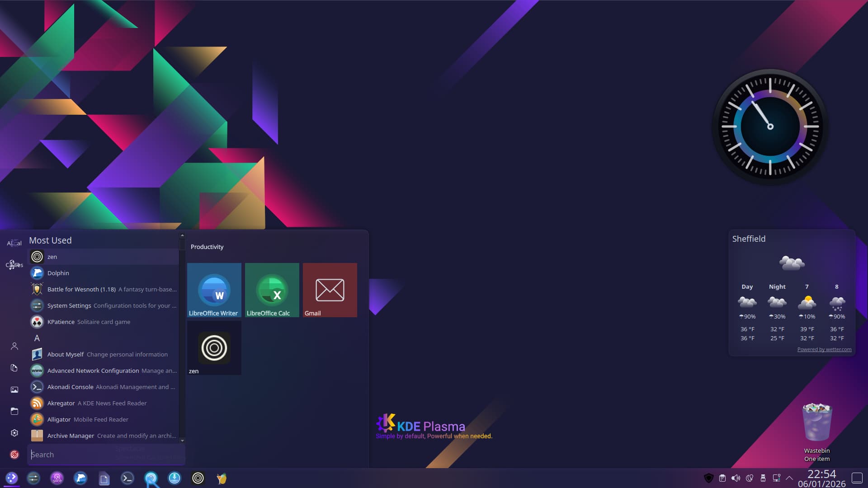Toggle the night light tray icon
Image resolution: width=868 pixels, height=488 pixels.
click(x=750, y=478)
